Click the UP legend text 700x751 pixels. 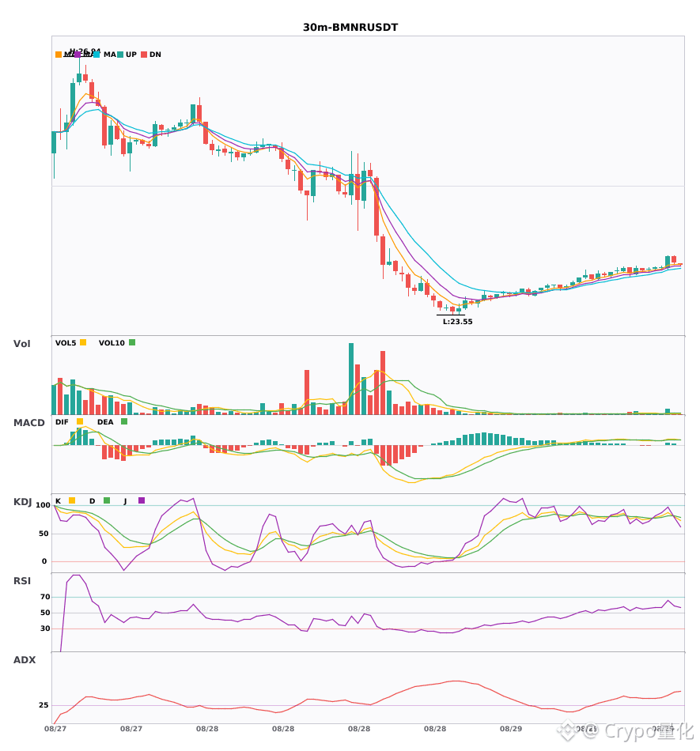click(131, 55)
